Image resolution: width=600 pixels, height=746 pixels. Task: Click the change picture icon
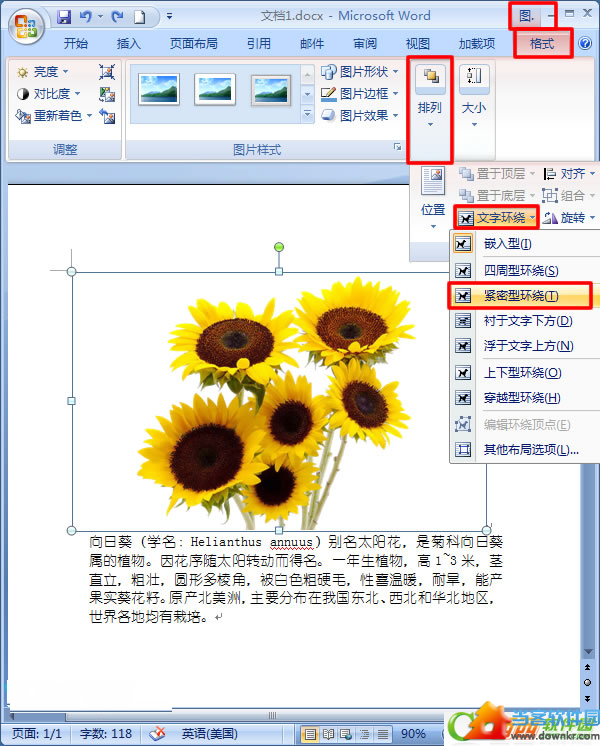(107, 94)
